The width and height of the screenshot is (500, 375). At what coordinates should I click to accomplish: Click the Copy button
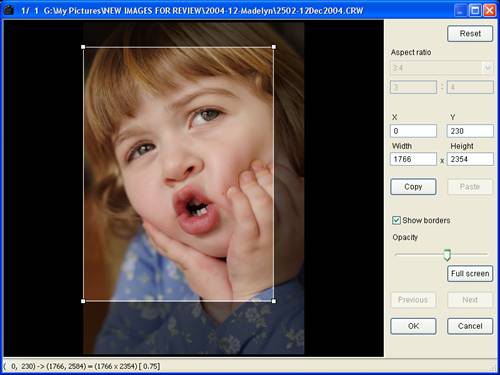pyautogui.click(x=413, y=187)
